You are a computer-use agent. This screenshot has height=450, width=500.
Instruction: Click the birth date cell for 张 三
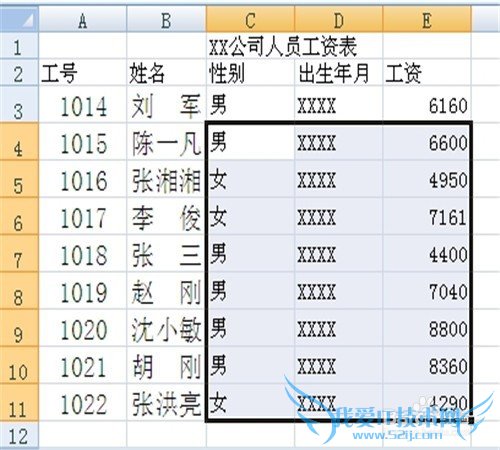tap(339, 253)
